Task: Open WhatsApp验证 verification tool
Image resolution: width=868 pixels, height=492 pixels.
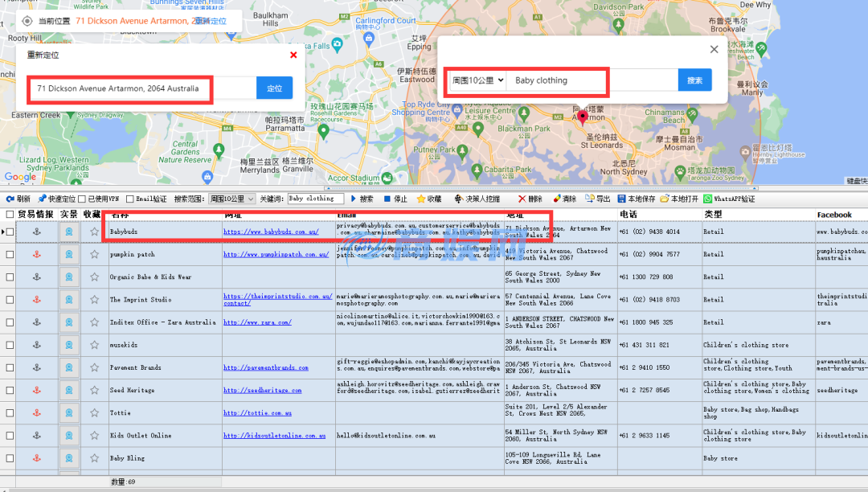Action: (708, 199)
